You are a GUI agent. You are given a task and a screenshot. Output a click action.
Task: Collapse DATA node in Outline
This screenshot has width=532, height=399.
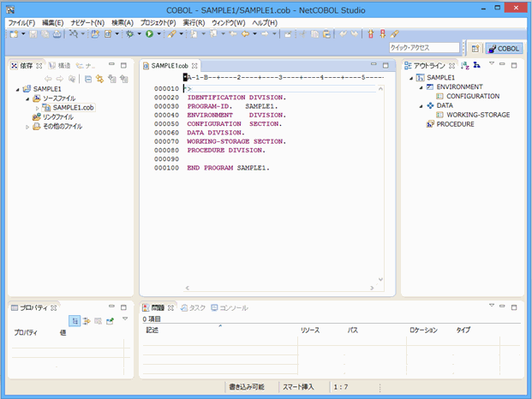pyautogui.click(x=421, y=106)
